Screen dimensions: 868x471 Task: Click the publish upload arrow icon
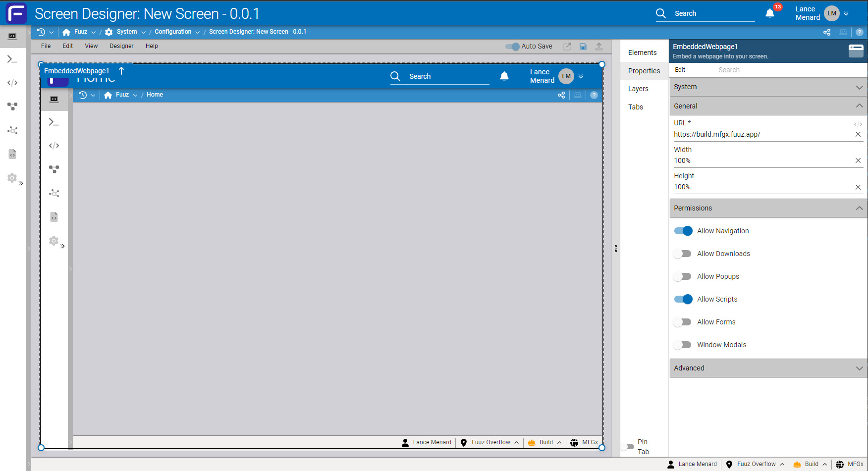599,46
